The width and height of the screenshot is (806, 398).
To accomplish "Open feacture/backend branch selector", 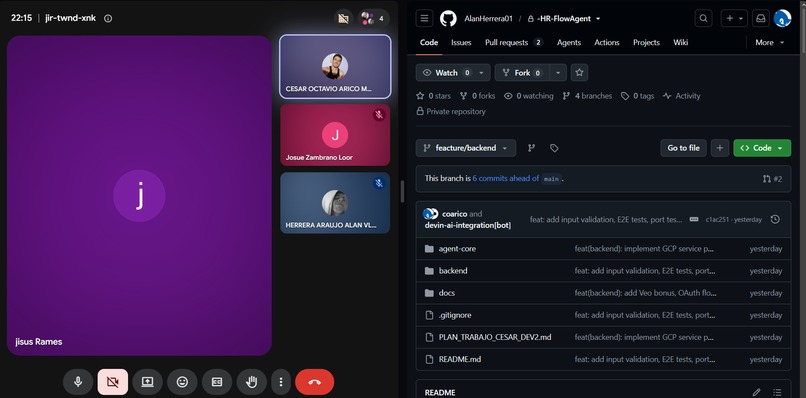I will tap(466, 148).
